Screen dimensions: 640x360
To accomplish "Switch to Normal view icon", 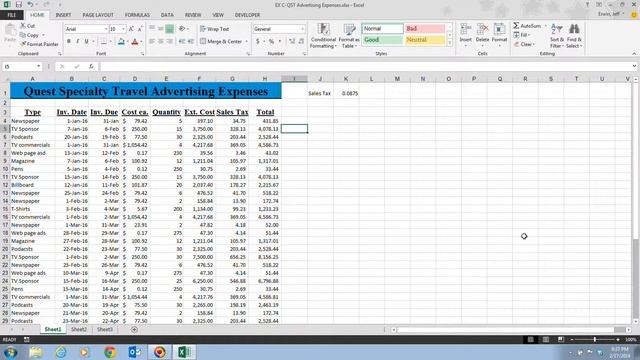I will 531,340.
